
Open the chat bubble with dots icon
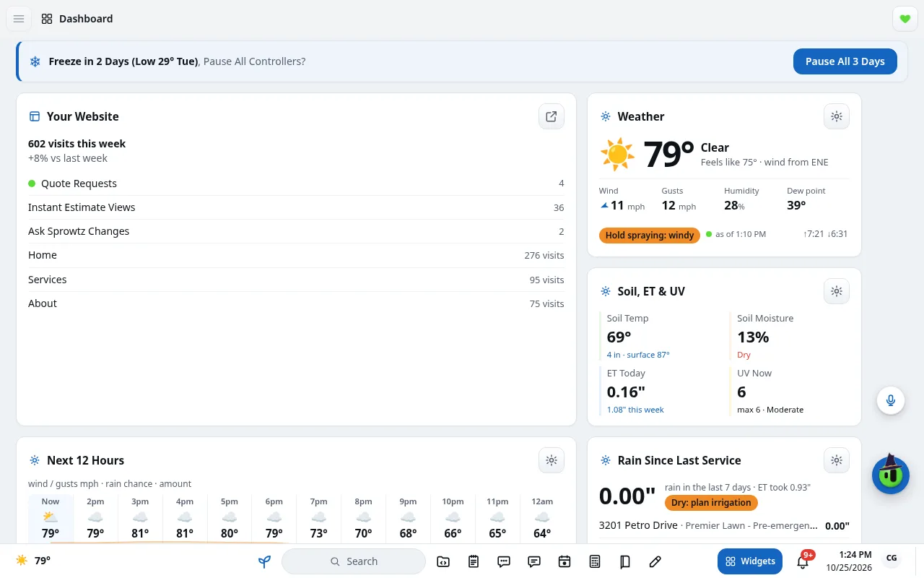tap(504, 561)
